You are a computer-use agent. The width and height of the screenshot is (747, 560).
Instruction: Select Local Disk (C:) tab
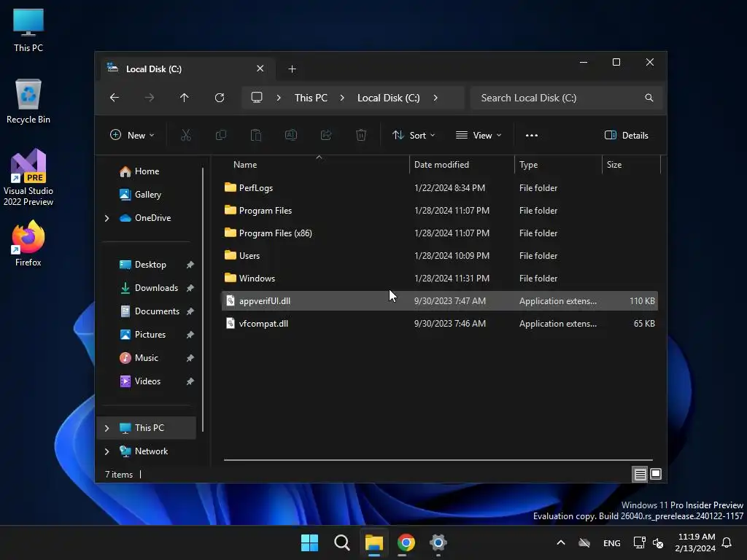click(186, 69)
